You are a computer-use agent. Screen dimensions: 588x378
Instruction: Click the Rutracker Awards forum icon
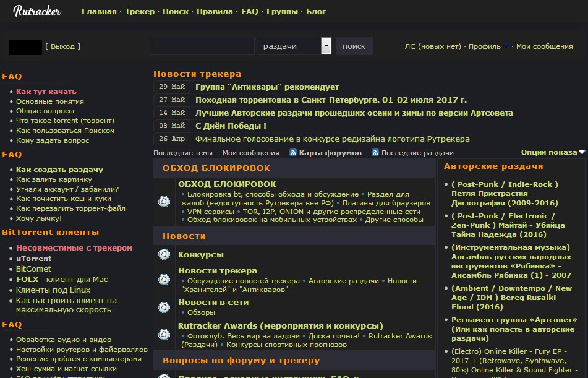(x=163, y=335)
